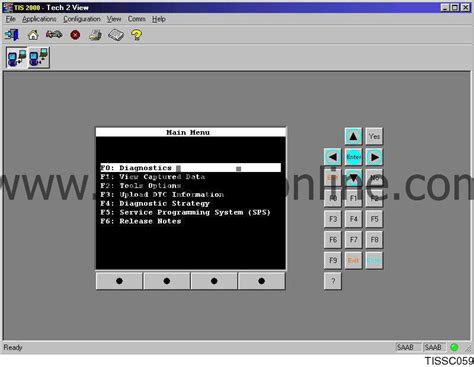Image resolution: width=474 pixels, height=367 pixels.
Task: Click the F5 keypad key
Action: (x=374, y=219)
